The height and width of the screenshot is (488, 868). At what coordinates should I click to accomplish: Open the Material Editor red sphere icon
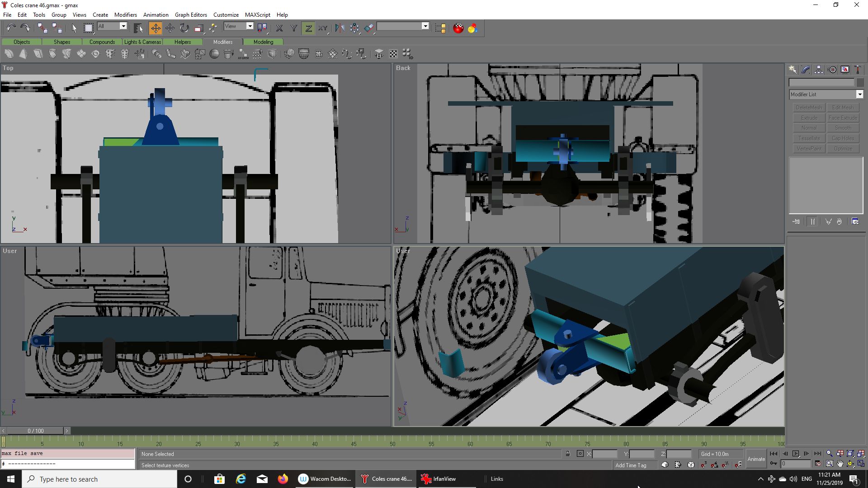[458, 28]
